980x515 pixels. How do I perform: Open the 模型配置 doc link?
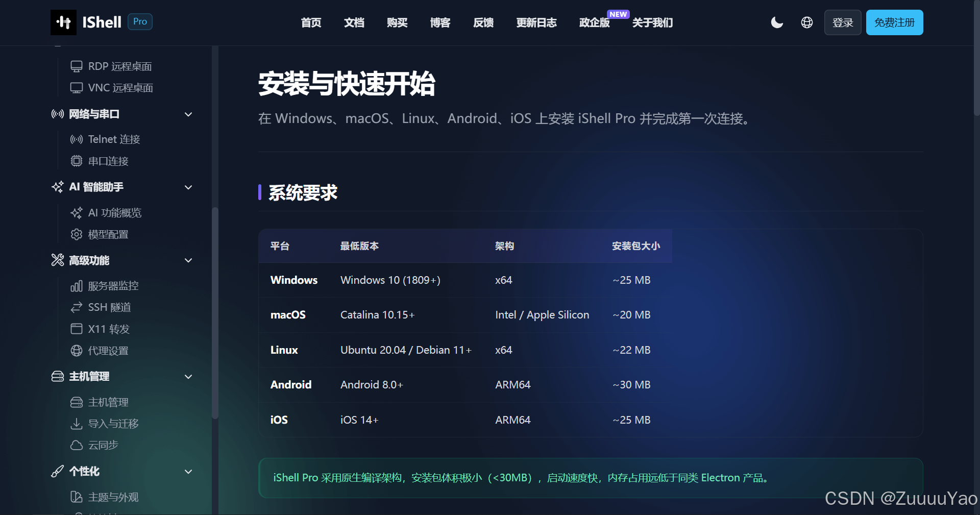tap(108, 234)
